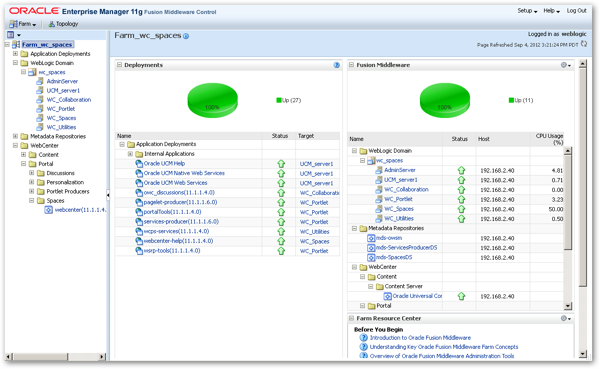Open Introduction to Oracle Fusion Middleware link
The width and height of the screenshot is (600, 369).
pos(420,338)
